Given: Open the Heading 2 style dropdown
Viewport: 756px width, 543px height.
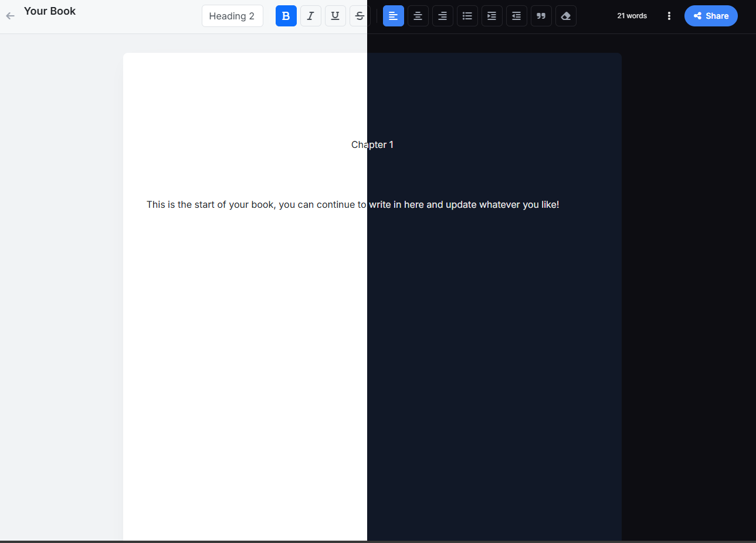Looking at the screenshot, I should 232,16.
